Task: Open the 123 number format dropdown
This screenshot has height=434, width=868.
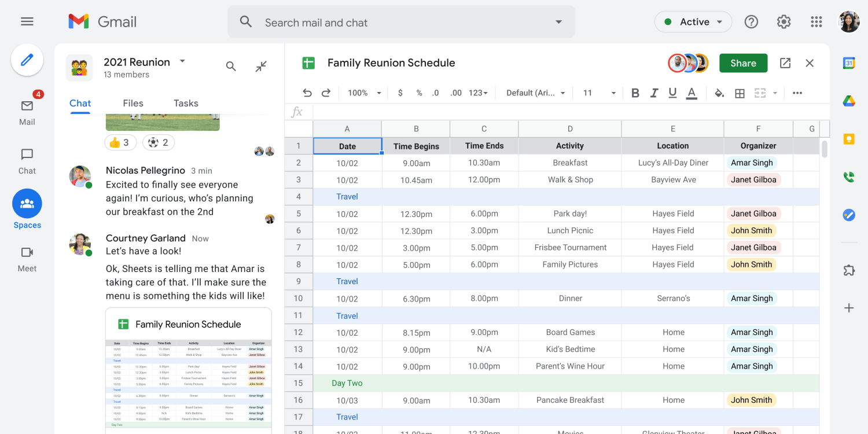Action: tap(478, 93)
